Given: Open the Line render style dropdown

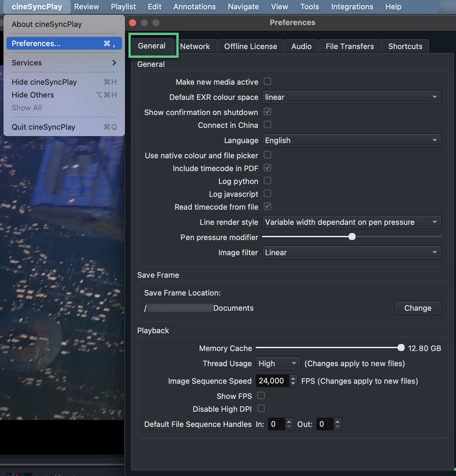Looking at the screenshot, I should (x=351, y=222).
